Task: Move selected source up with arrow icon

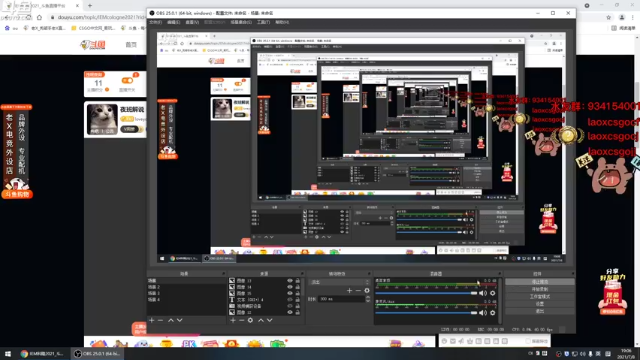Action: (x=261, y=320)
